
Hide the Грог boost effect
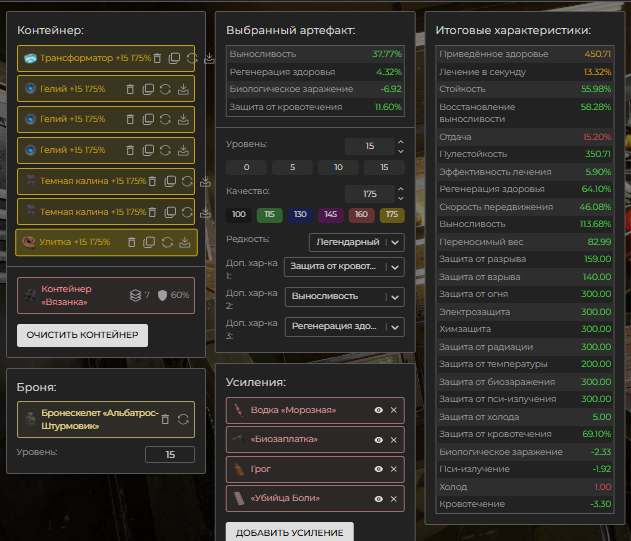coord(379,469)
